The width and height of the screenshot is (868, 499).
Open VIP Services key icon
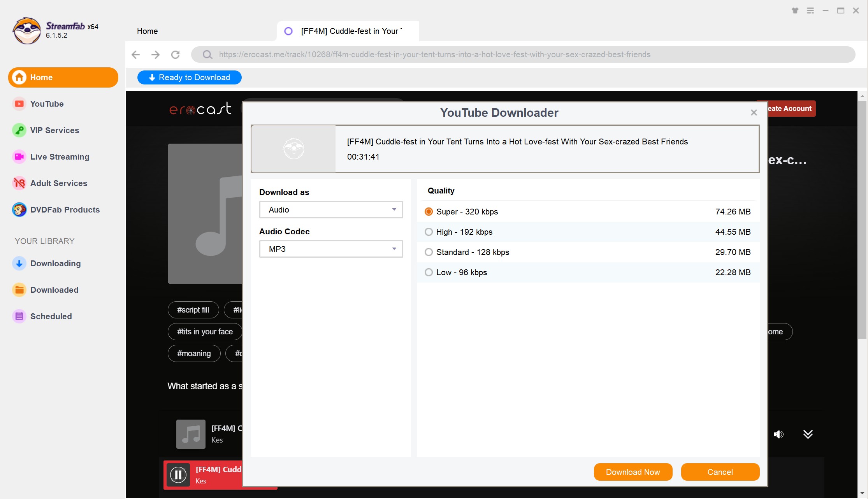coord(19,130)
